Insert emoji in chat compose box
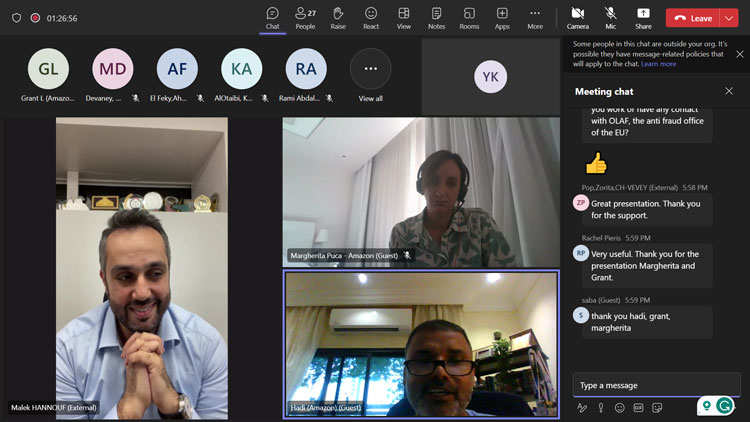 (620, 408)
